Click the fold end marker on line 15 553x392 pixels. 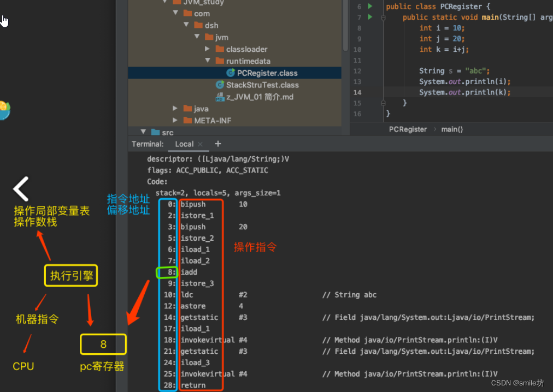coord(384,103)
